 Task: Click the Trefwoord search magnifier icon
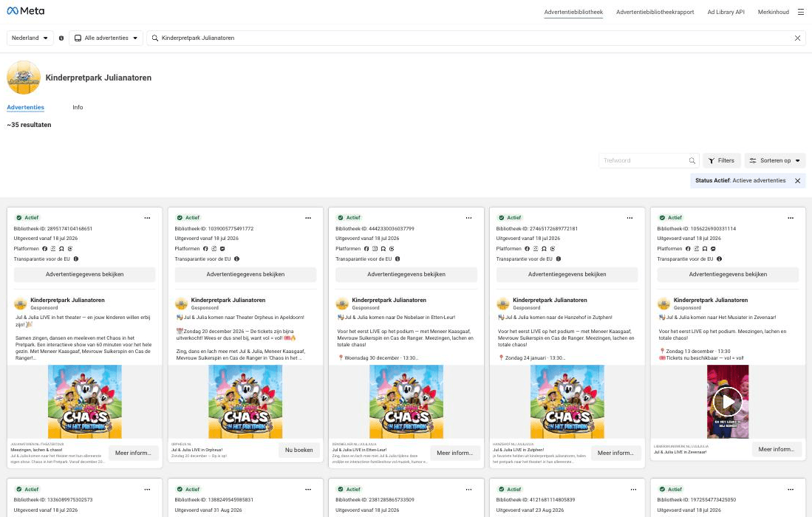692,160
